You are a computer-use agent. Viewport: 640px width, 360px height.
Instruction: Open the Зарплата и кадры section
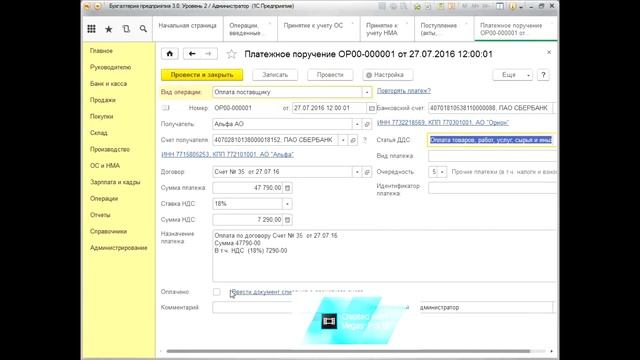(115, 182)
